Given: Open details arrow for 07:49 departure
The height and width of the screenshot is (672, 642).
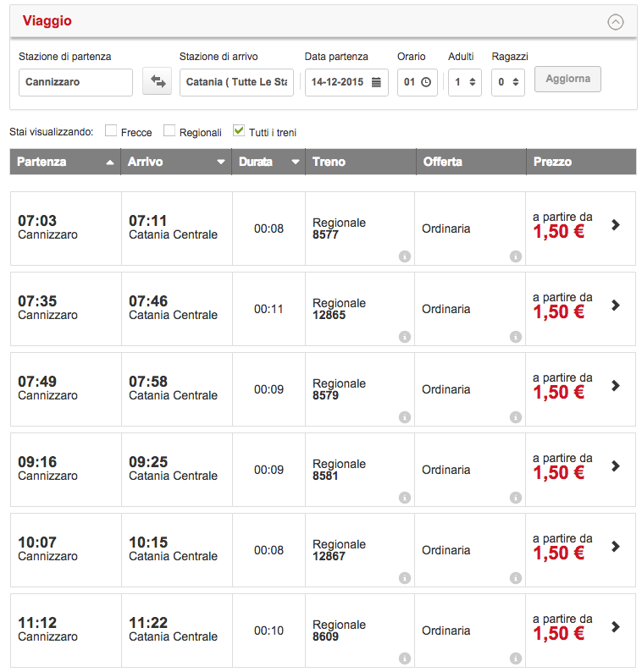Looking at the screenshot, I should [x=616, y=386].
